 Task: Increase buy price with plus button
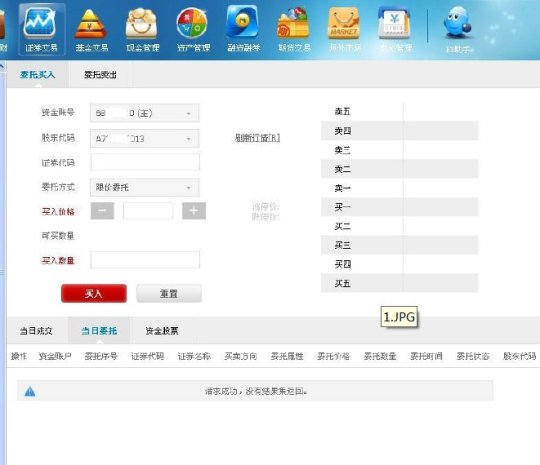[x=194, y=211]
